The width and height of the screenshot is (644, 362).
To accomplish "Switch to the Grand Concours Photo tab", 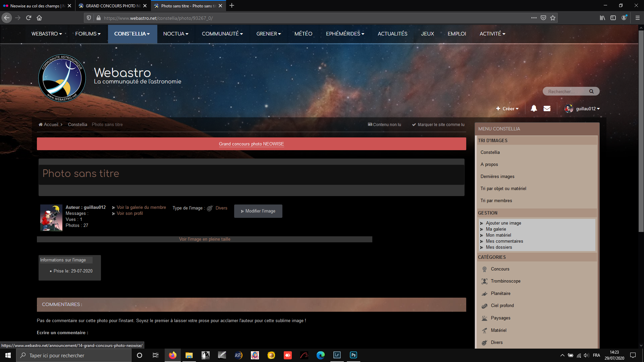I will [113, 6].
